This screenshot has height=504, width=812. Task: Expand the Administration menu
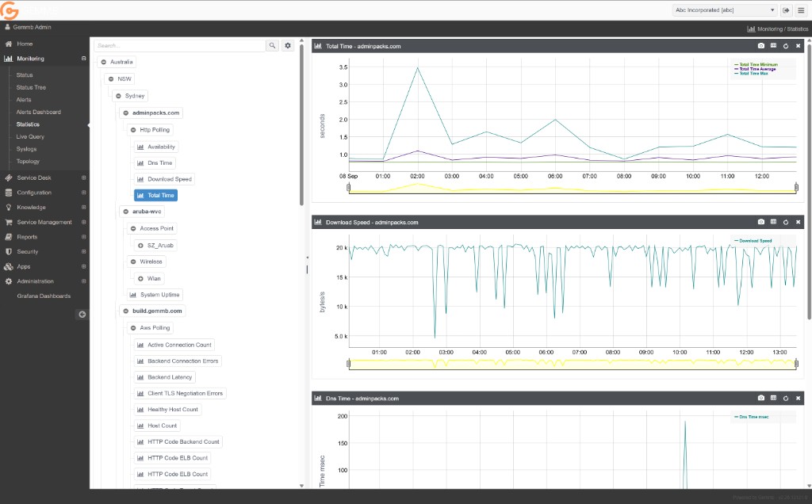[83, 281]
